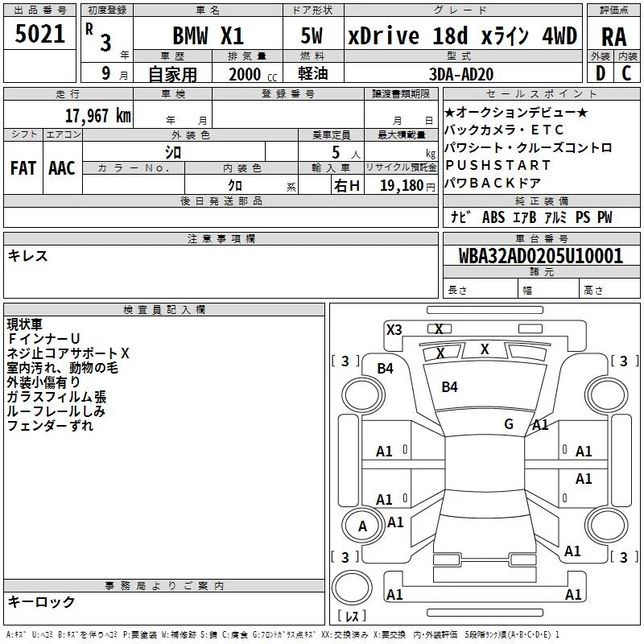Select the exterior color シロ
644x644 pixels.
point(173,153)
